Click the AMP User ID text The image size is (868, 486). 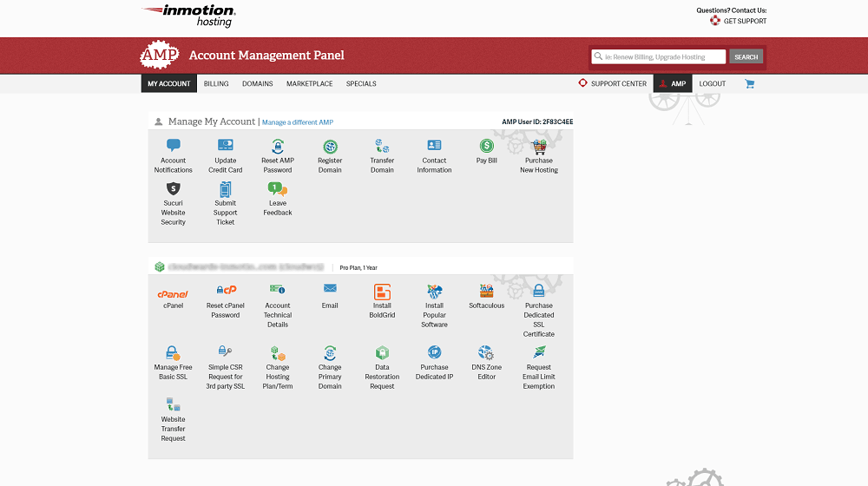click(537, 121)
